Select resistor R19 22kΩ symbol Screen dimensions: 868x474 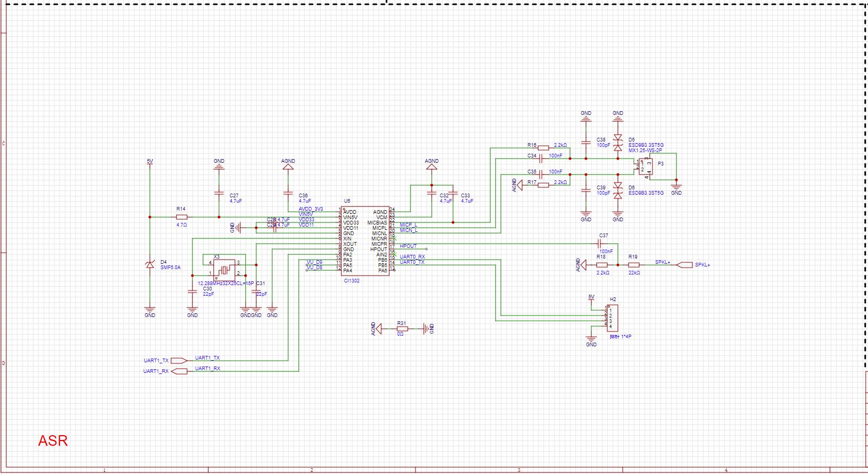[633, 265]
